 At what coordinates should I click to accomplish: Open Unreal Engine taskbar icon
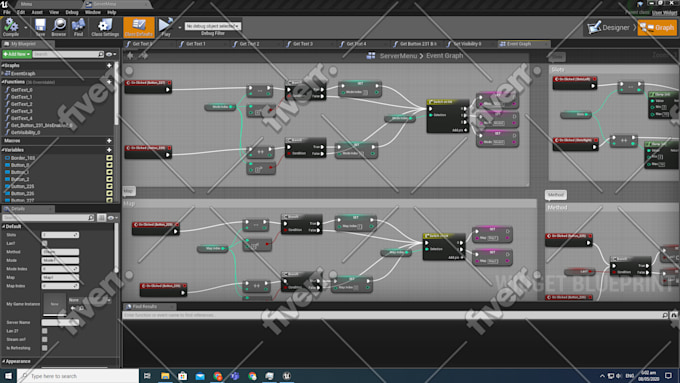[x=287, y=376]
